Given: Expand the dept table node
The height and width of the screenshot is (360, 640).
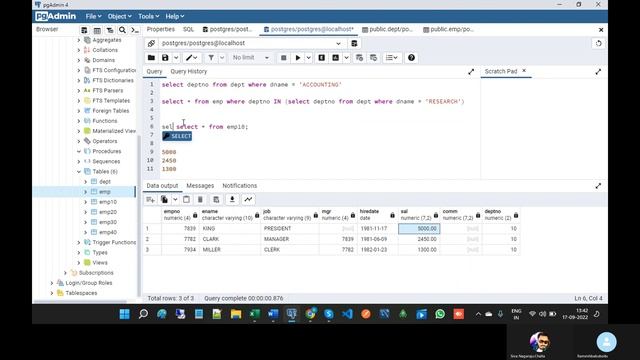Looking at the screenshot, I should 85,182.
